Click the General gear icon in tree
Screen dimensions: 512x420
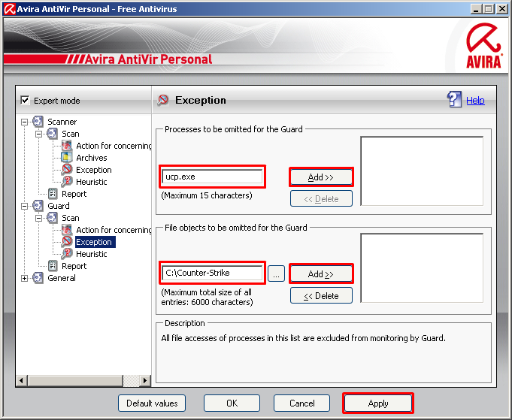(x=38, y=278)
